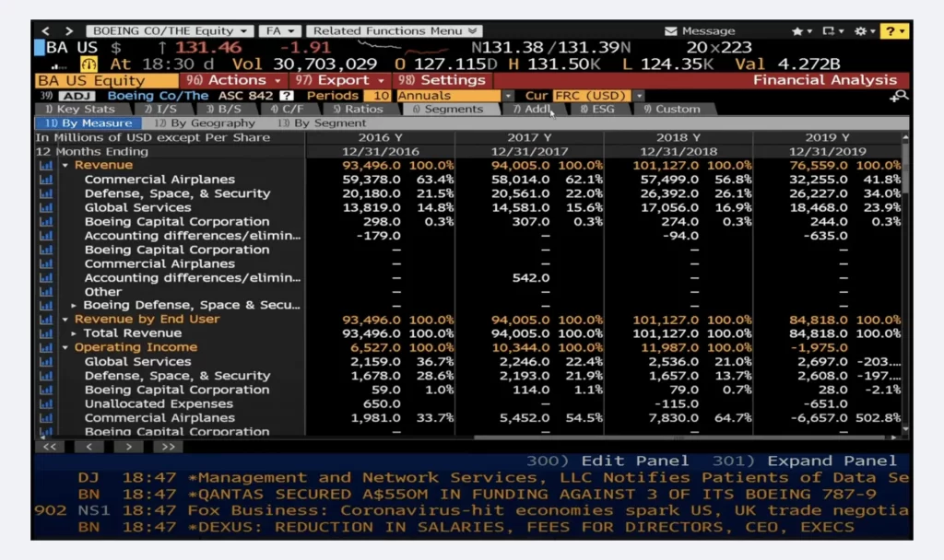
Task: Click the Message button
Action: pos(701,30)
